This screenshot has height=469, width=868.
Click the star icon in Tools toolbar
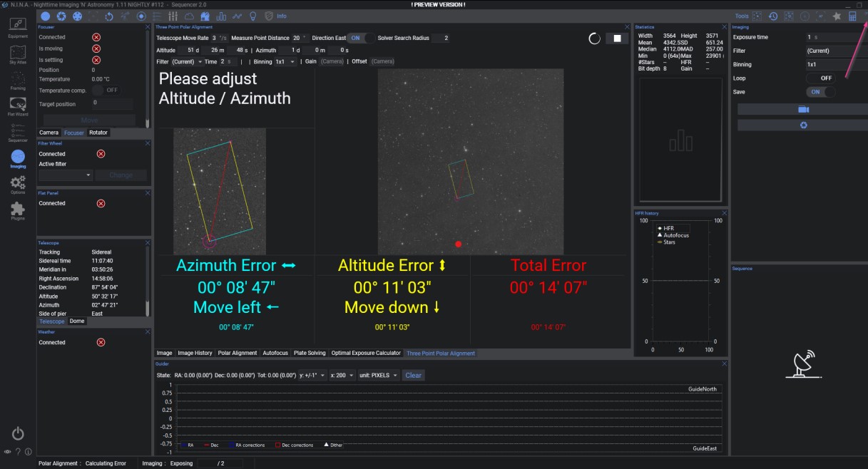pos(837,16)
